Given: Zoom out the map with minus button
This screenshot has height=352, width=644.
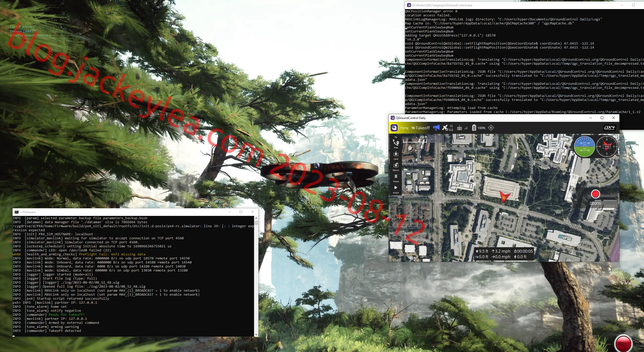Looking at the screenshot, I should point(440,139).
